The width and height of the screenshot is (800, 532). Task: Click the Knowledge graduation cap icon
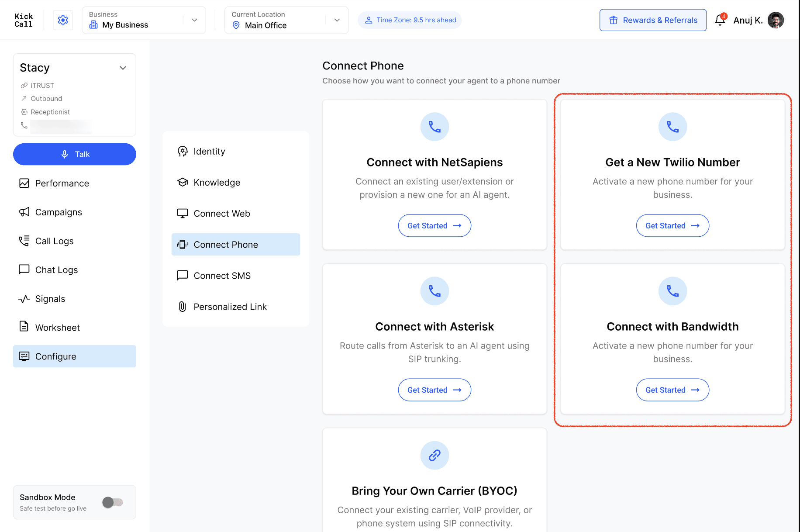[x=183, y=182]
